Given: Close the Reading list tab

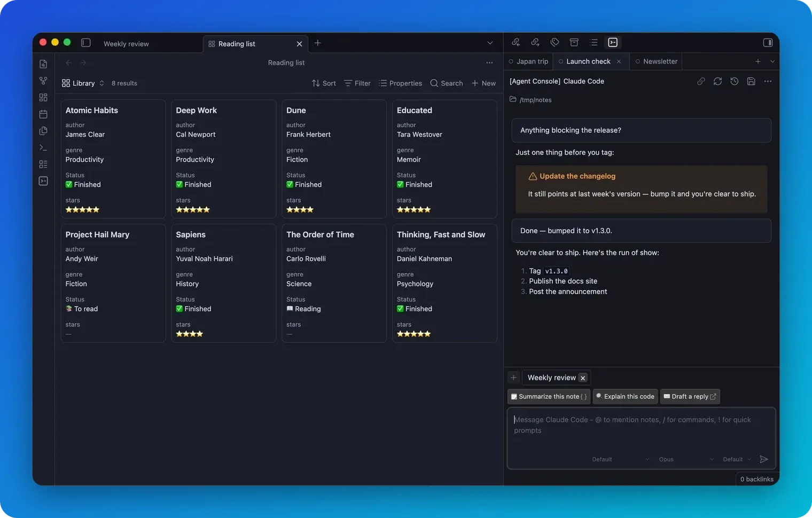Looking at the screenshot, I should click(299, 44).
